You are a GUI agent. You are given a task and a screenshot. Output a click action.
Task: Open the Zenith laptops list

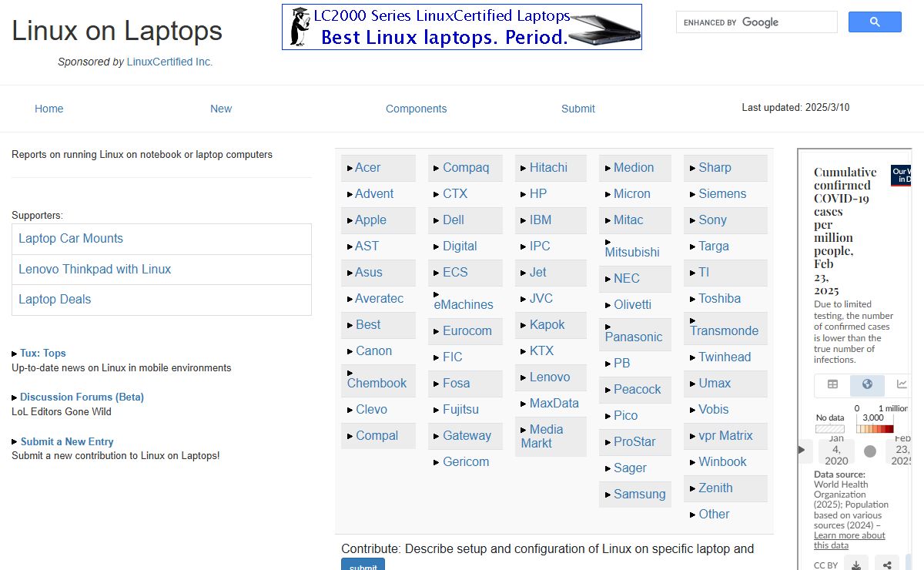[x=716, y=488]
